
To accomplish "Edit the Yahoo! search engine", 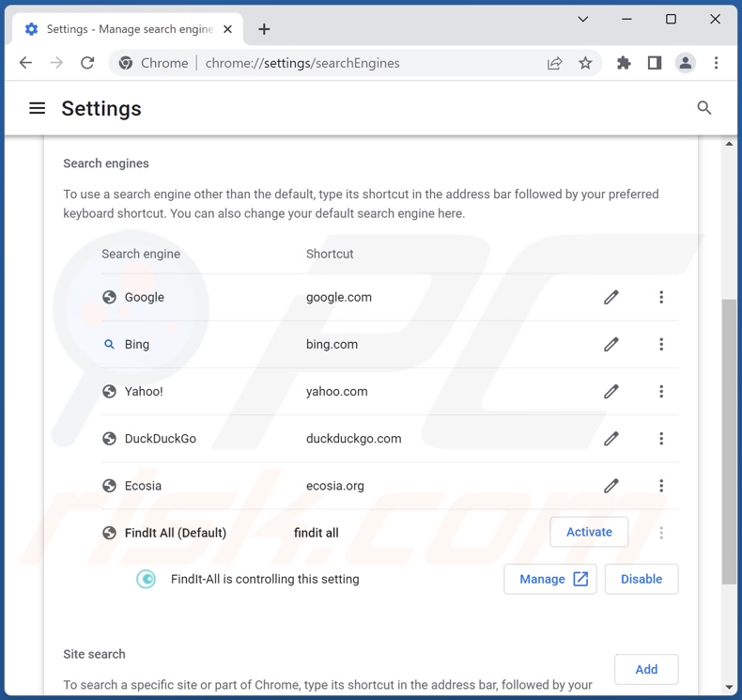I will [611, 392].
